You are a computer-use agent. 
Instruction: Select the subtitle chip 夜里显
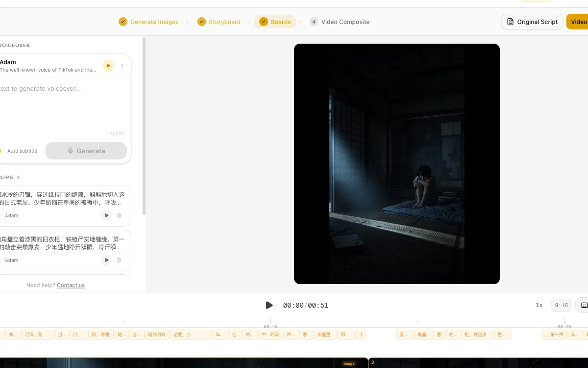coord(325,335)
